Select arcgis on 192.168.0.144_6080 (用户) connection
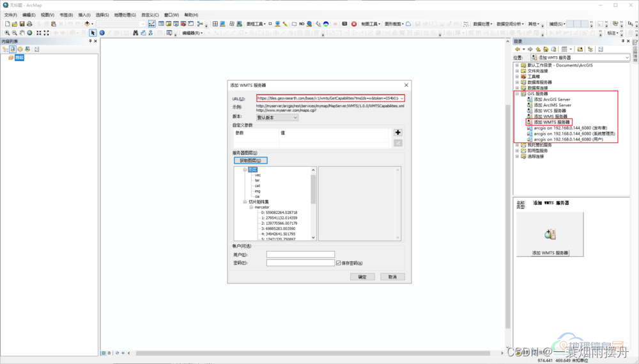The image size is (639, 364). pos(569,139)
